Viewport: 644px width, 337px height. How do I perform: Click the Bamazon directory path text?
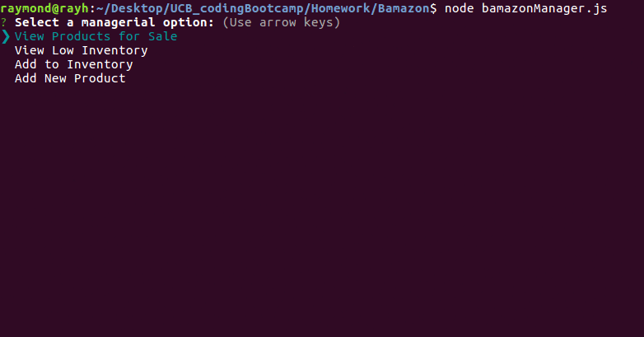coord(404,8)
